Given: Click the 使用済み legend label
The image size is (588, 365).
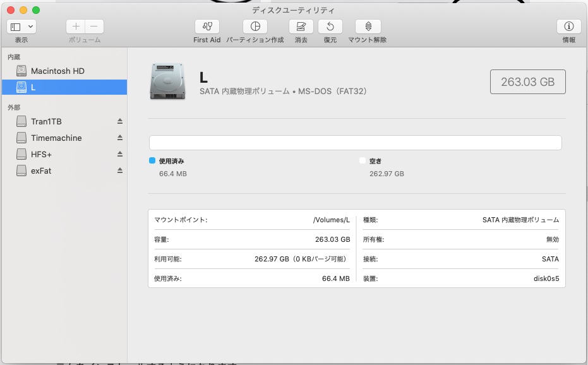Looking at the screenshot, I should (x=171, y=161).
